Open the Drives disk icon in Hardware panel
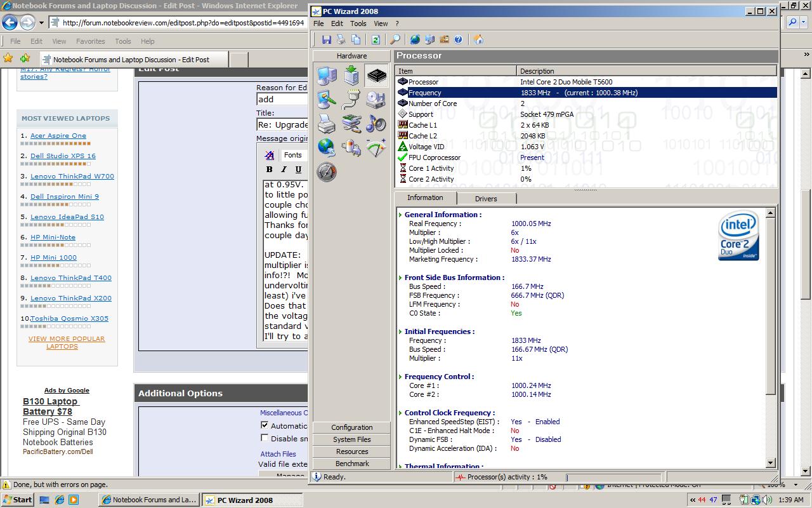The width and height of the screenshot is (812, 508). pyautogui.click(x=376, y=100)
